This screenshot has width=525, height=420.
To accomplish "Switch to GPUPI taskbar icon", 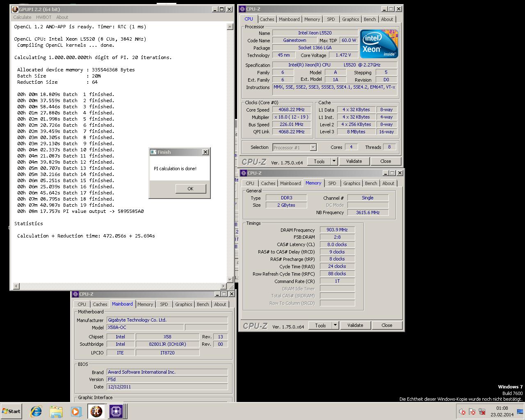I will tap(96, 411).
